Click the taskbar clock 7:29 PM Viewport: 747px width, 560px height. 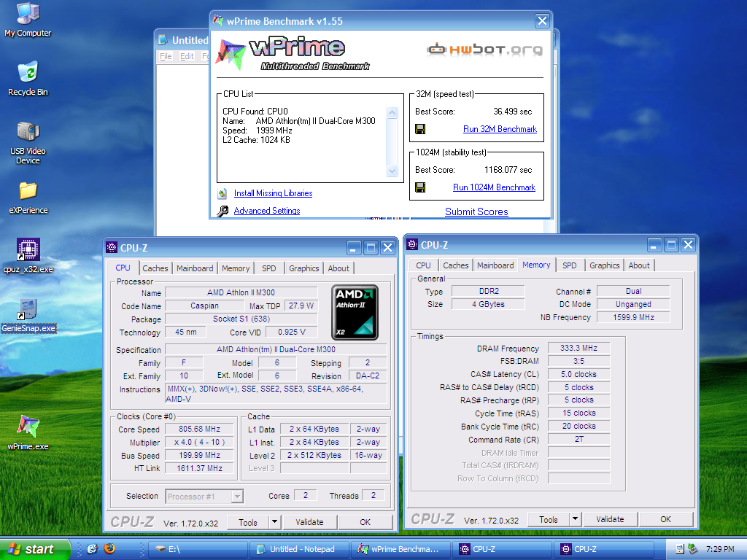pos(720,549)
